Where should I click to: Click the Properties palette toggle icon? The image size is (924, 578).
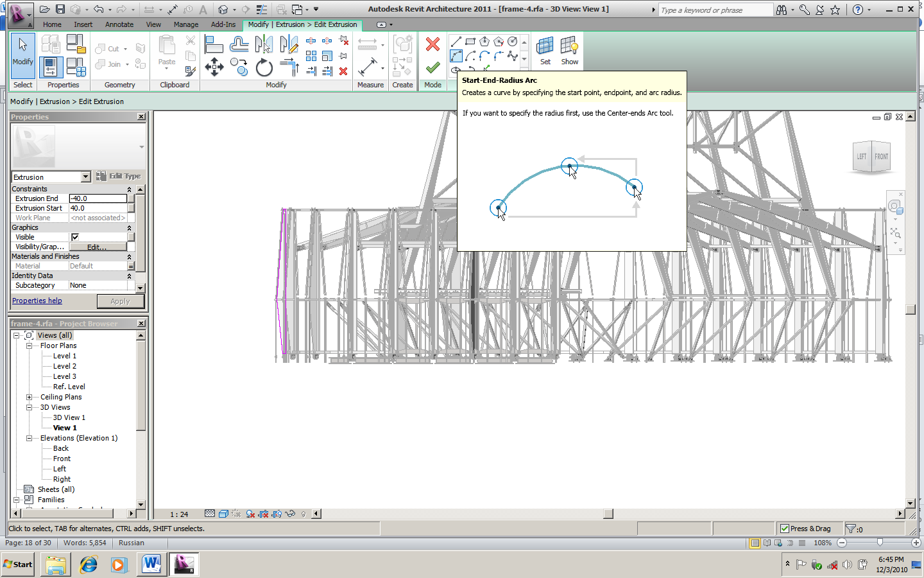[51, 67]
